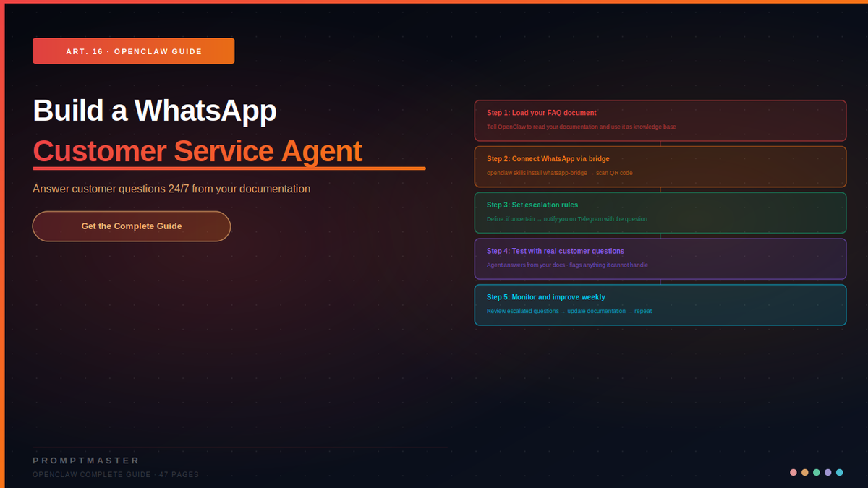Screen dimensions: 868x488
Task: Click the text 'Tell OpenClaw to read your documentation'
Action: pyautogui.click(x=542, y=127)
